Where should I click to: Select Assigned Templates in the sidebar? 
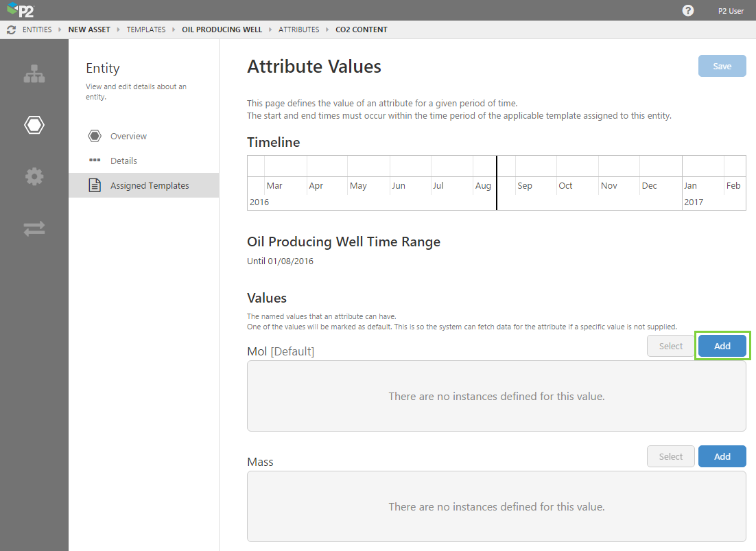pos(149,185)
